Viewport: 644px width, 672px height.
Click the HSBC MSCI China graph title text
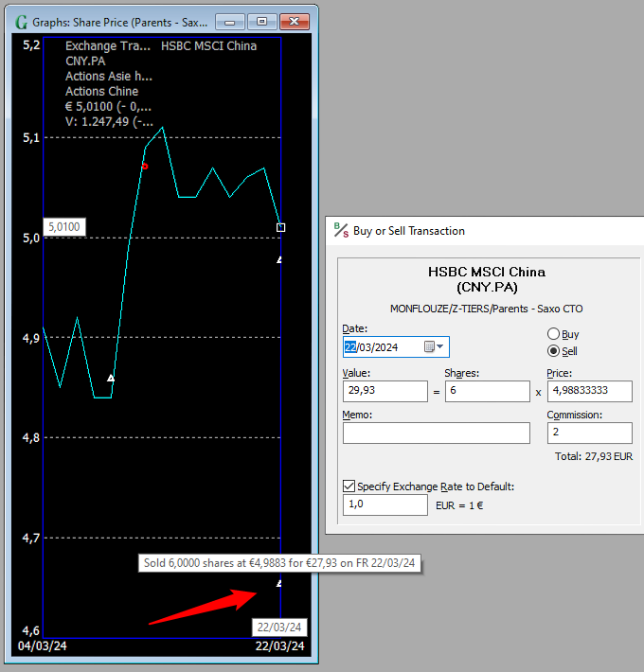[x=208, y=45]
